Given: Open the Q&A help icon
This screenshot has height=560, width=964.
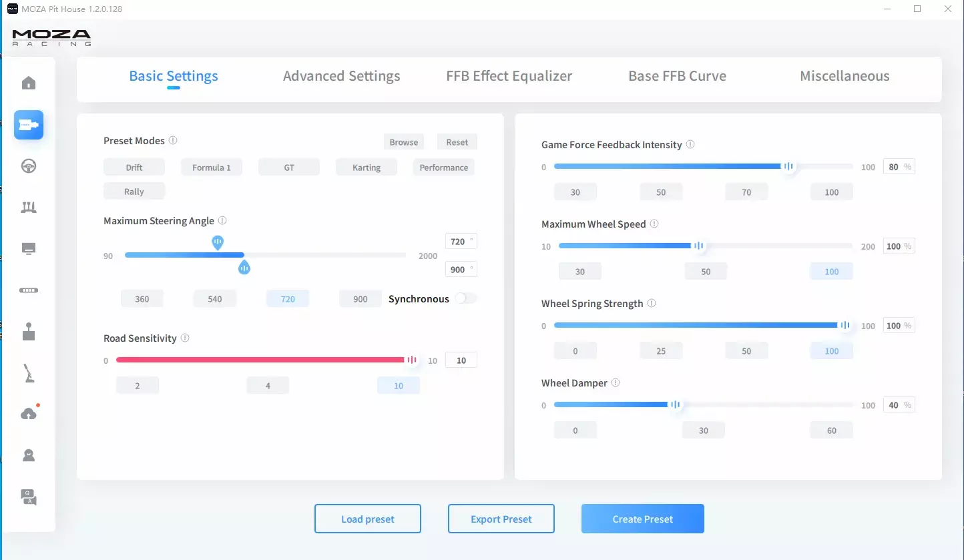Looking at the screenshot, I should point(29,497).
